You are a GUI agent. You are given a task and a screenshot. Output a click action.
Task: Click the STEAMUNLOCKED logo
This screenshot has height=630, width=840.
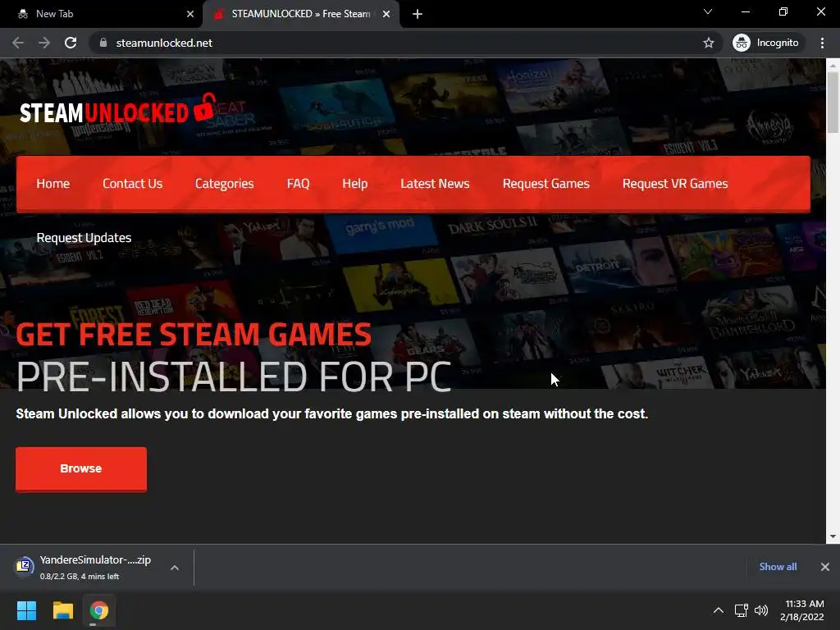(118, 109)
